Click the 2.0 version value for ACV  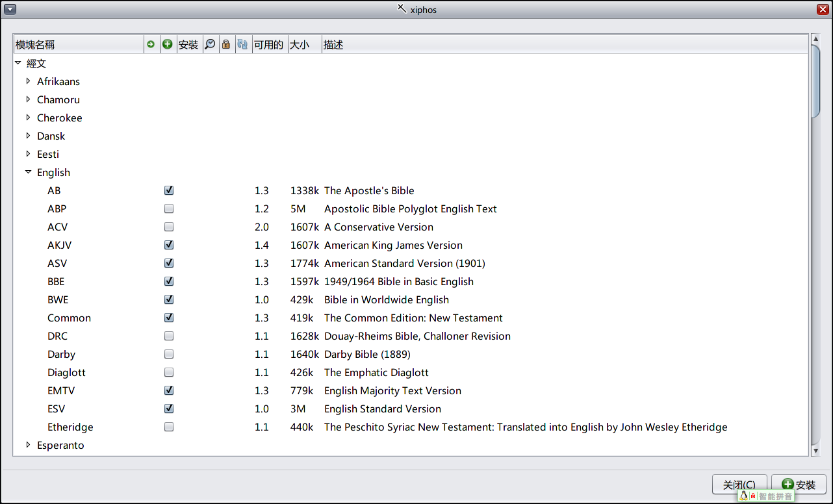(261, 227)
